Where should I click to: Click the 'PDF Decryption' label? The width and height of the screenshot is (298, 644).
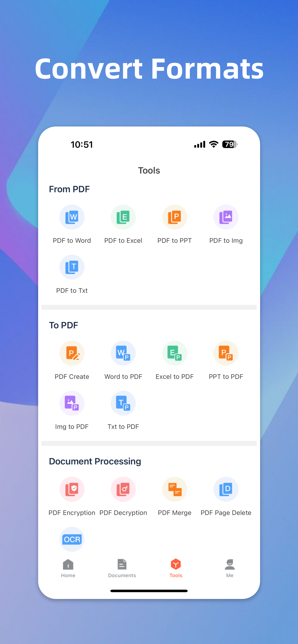(x=123, y=512)
